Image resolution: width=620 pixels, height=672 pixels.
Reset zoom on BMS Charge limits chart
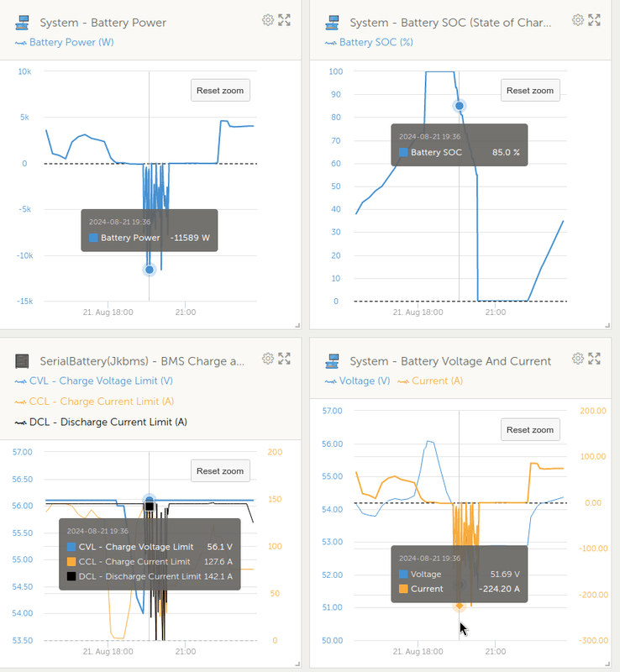pos(220,471)
